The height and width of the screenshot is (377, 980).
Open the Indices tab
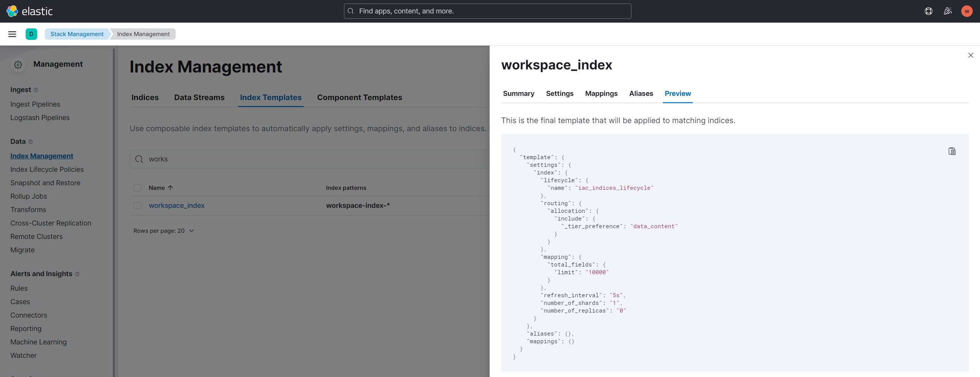pos(145,97)
